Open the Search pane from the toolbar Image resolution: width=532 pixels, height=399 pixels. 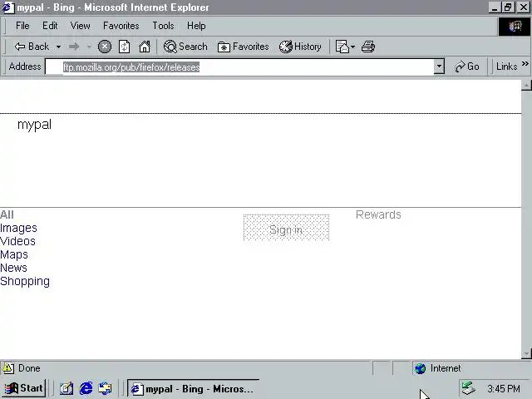(185, 47)
